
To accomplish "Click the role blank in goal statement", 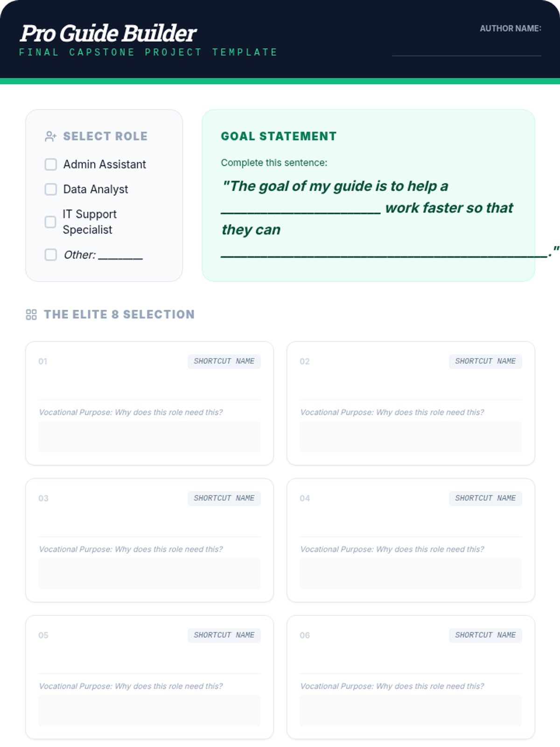I will 301,209.
